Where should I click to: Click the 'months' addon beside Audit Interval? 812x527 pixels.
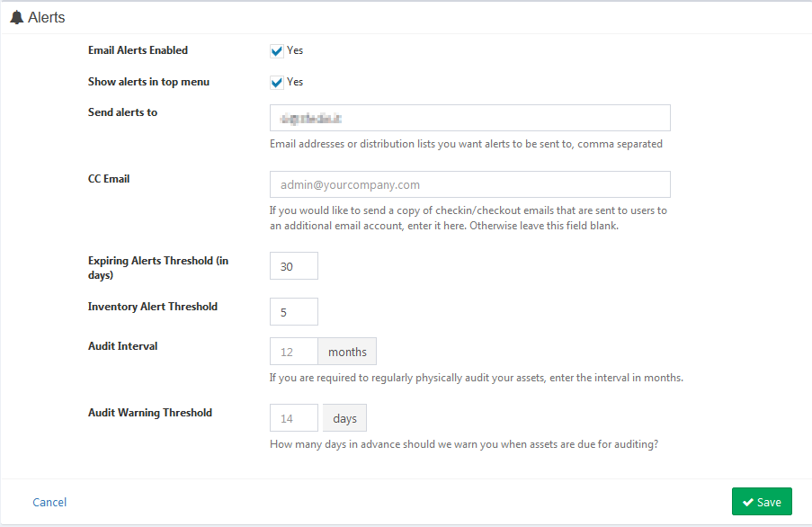point(347,351)
